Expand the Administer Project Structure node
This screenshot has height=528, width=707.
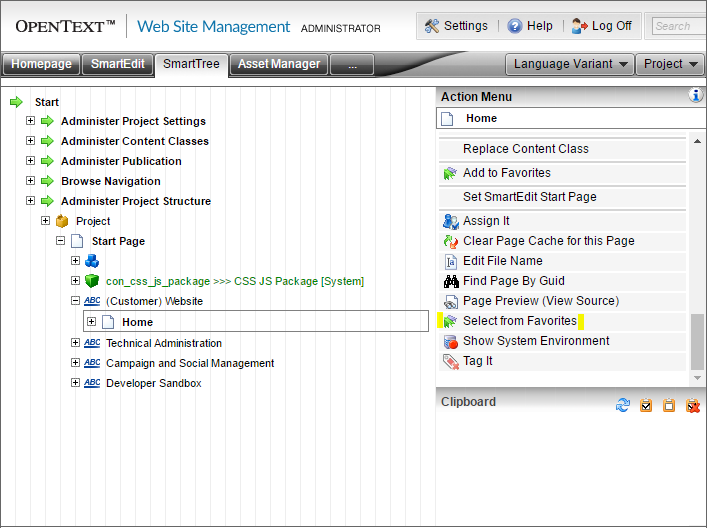tap(30, 200)
